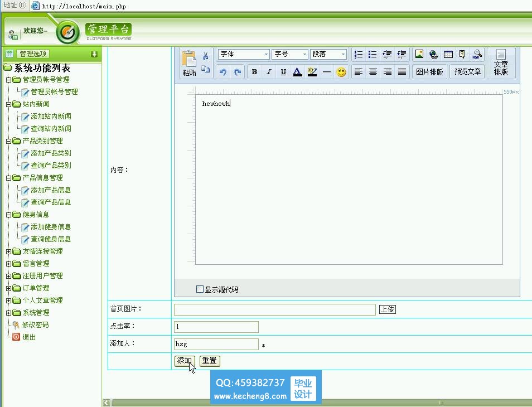Open the text highlight color picker

coord(312,72)
